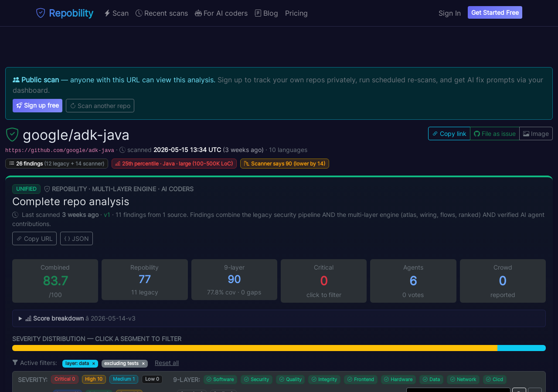Screen dimensions: 558x392
Task: Click the 25th percentile Java badge
Action: 174,163
